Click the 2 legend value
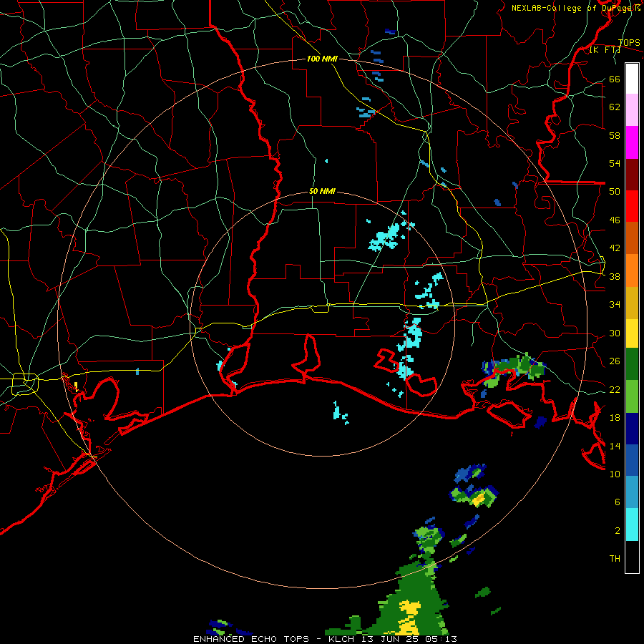The height and width of the screenshot is (644, 644). [x=618, y=531]
